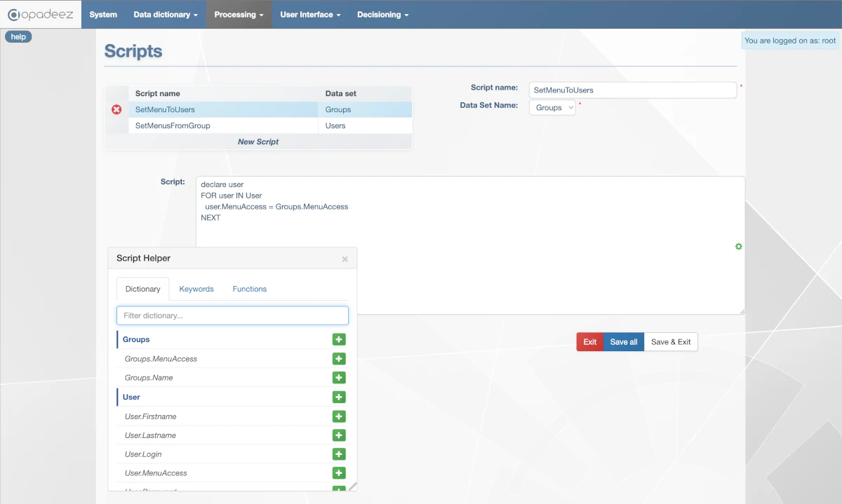Switch to the Functions tab
The height and width of the screenshot is (504, 842).
250,289
